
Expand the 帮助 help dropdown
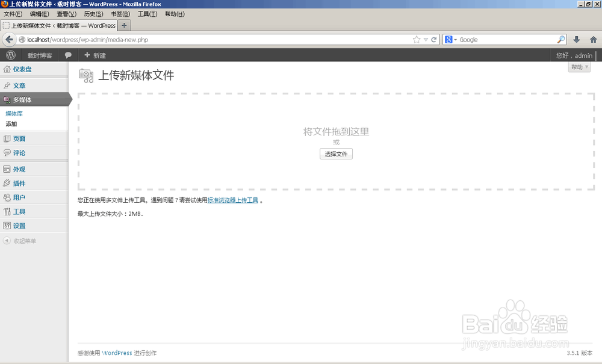point(579,67)
